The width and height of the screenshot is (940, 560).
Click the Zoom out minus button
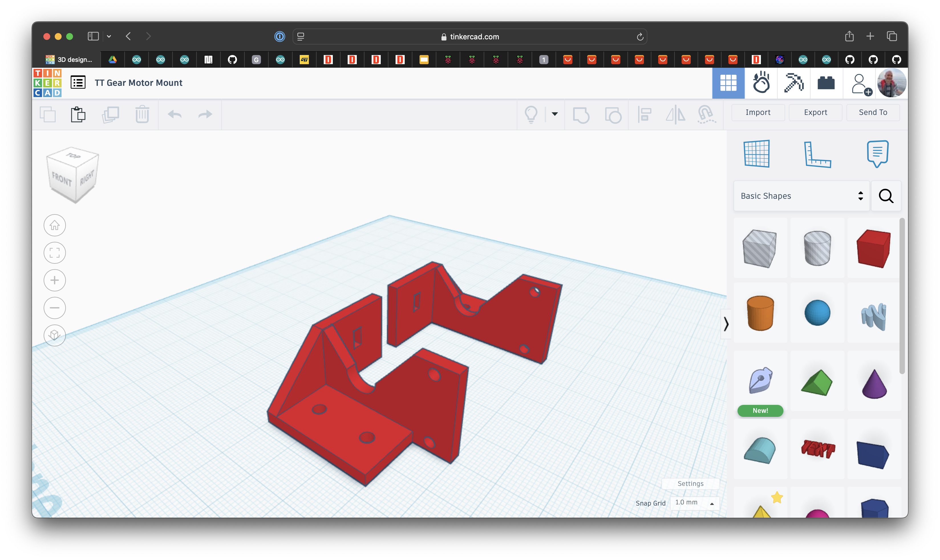point(55,308)
